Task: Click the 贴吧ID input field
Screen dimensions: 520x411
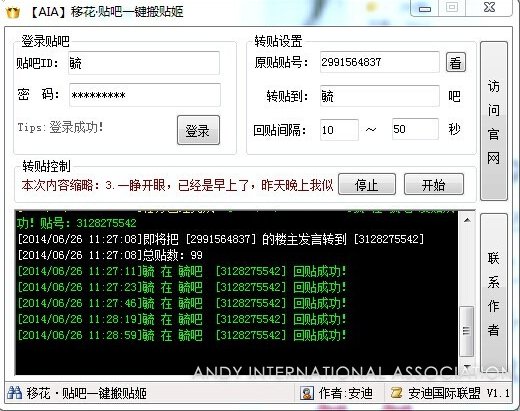Action: (x=144, y=63)
